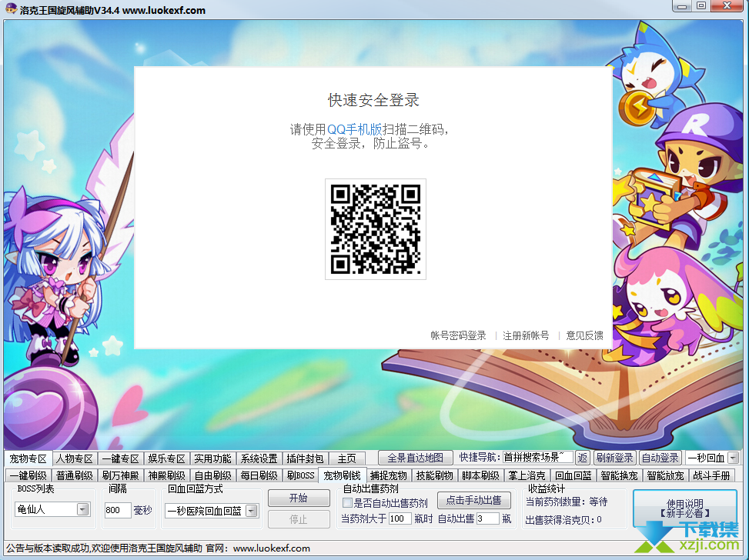Open the 使用说明 新手必看 button
The height and width of the screenshot is (560, 749).
(x=684, y=508)
